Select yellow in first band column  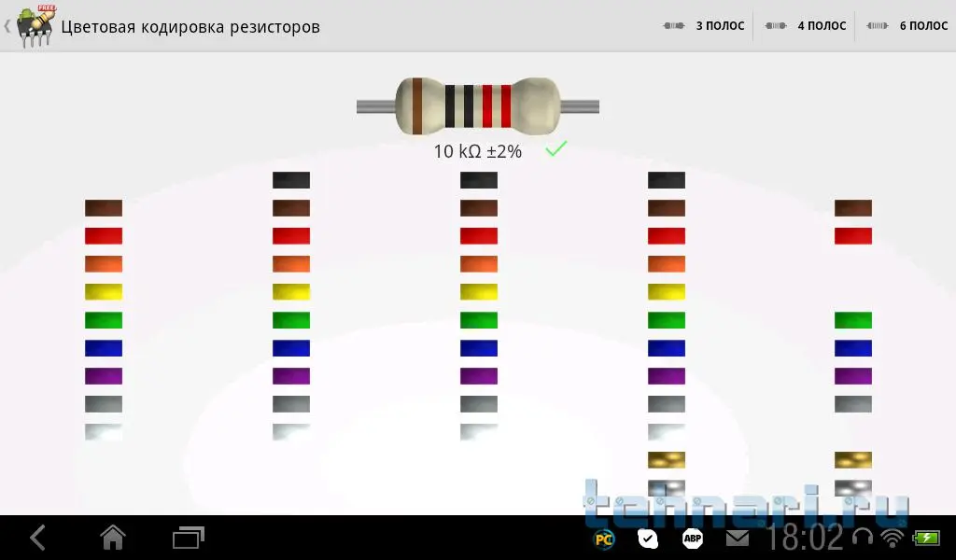(x=104, y=292)
